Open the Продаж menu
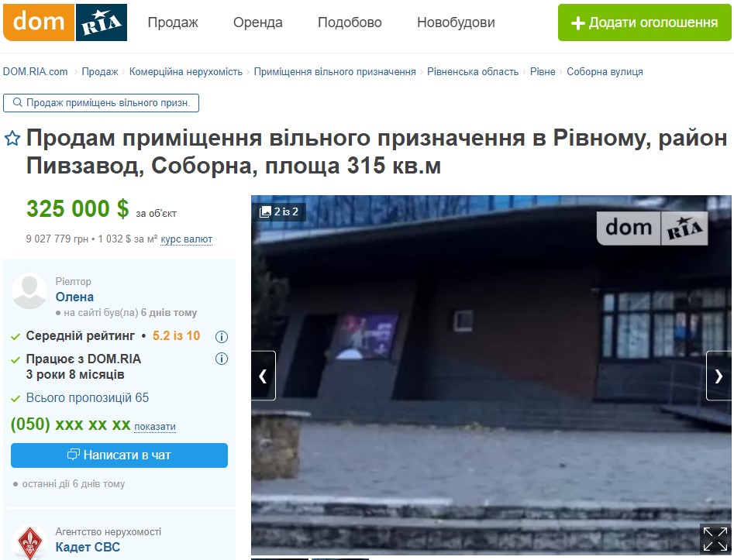The width and height of the screenshot is (734, 560). click(173, 22)
